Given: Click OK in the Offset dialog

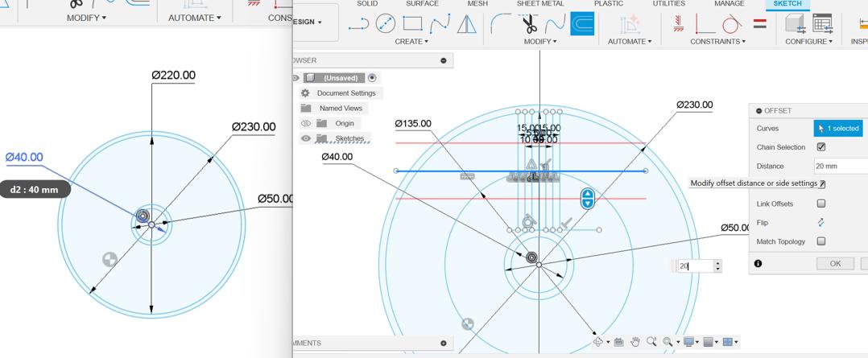Looking at the screenshot, I should point(835,264).
